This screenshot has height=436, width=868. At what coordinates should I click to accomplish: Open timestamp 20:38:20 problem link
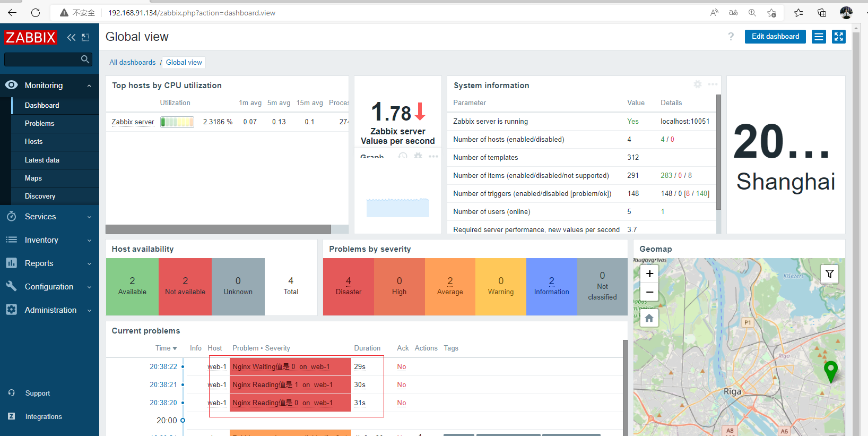(163, 403)
